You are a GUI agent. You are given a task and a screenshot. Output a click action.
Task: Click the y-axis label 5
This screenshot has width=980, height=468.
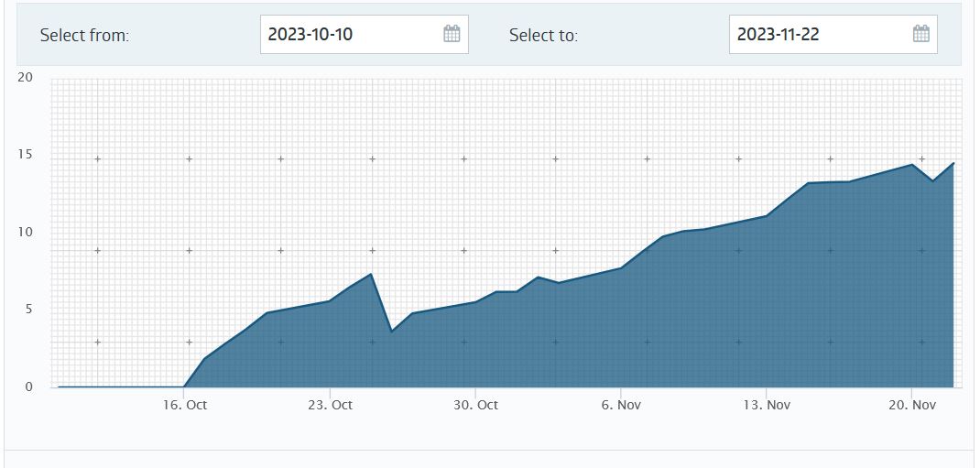pos(28,310)
